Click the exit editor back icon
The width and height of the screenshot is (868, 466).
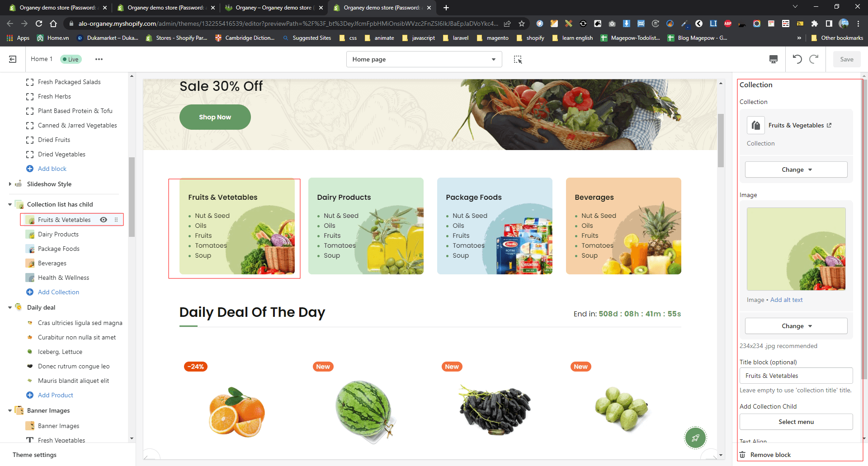click(13, 59)
